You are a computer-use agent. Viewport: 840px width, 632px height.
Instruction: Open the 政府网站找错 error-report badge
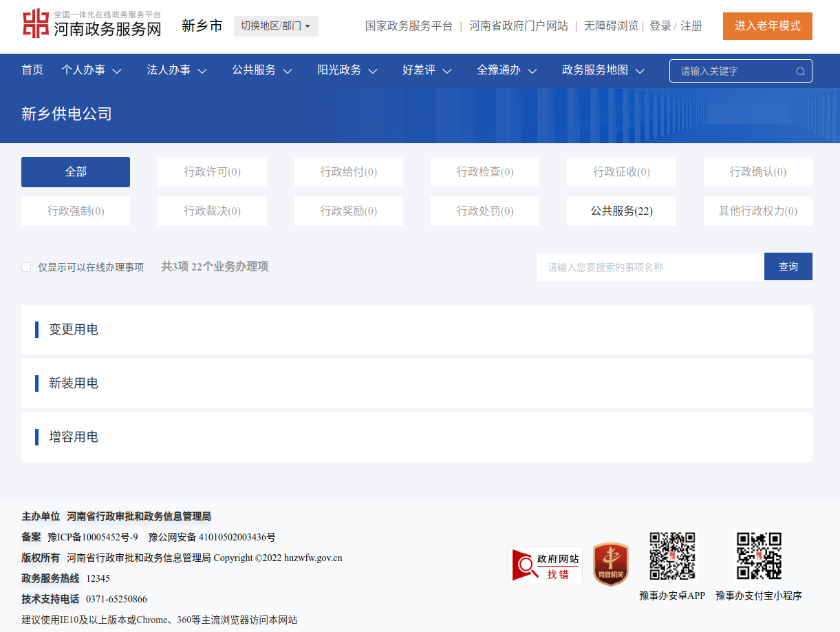pos(546,565)
